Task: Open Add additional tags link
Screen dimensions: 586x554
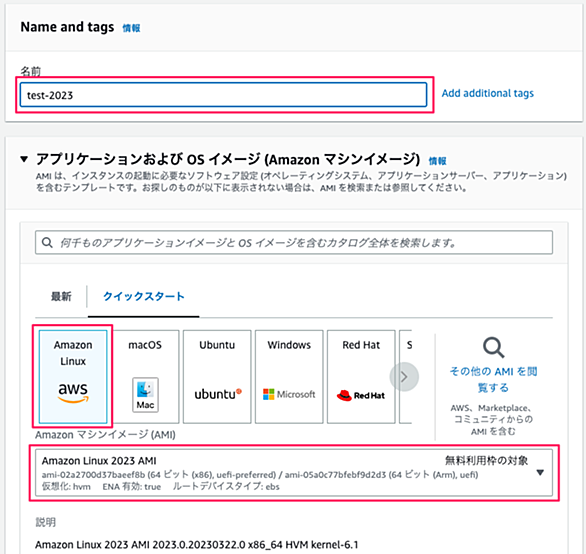Action: tap(488, 93)
